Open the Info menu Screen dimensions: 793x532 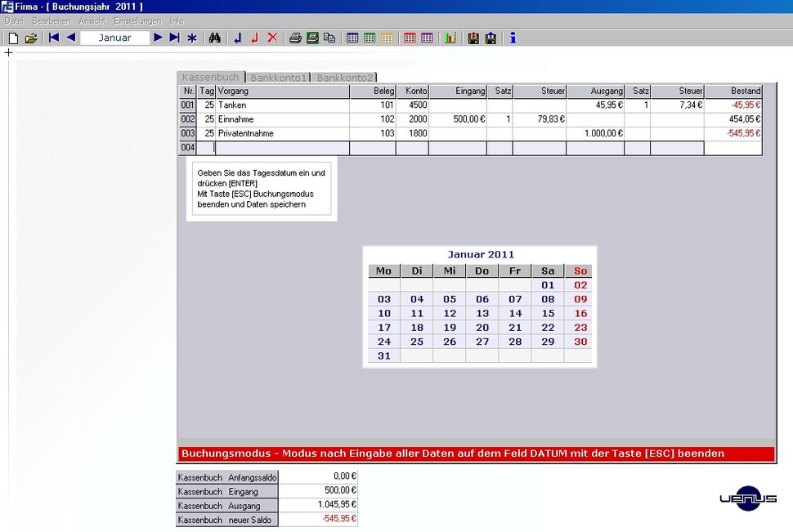pyautogui.click(x=177, y=20)
